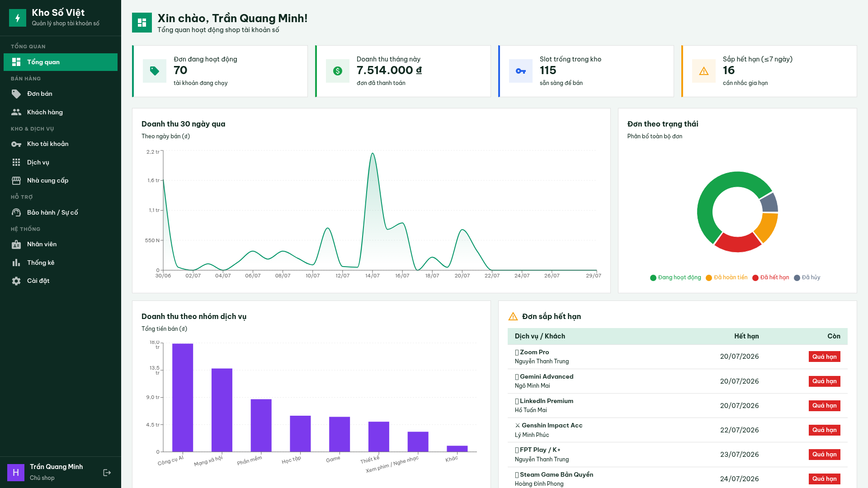Open Nhà cung cấp store icon
The image size is (868, 488).
point(16,181)
